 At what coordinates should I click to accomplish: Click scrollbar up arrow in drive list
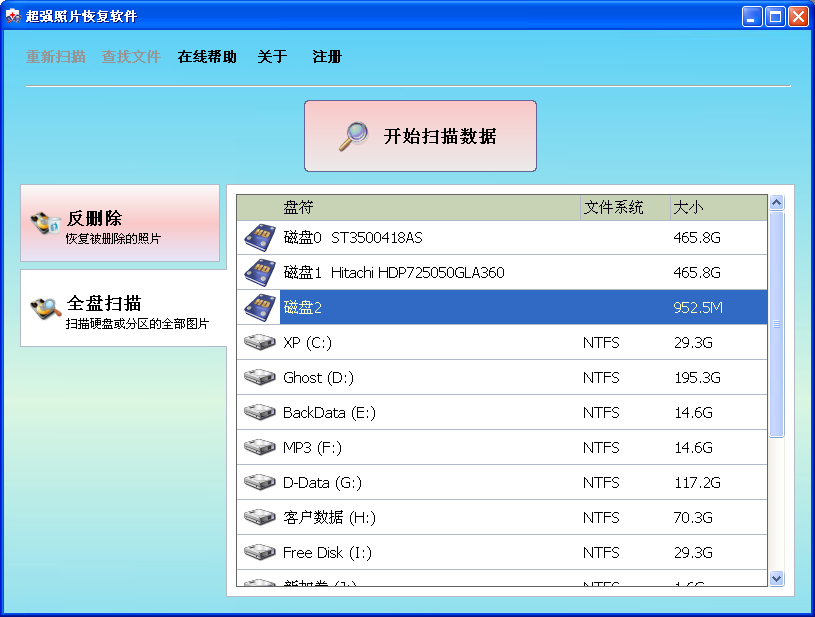point(776,203)
